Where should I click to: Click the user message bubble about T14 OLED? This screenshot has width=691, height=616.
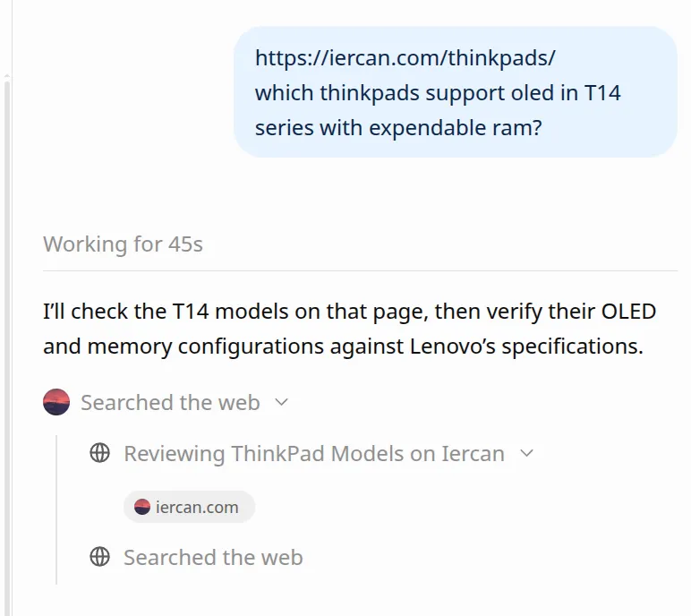pyautogui.click(x=456, y=91)
